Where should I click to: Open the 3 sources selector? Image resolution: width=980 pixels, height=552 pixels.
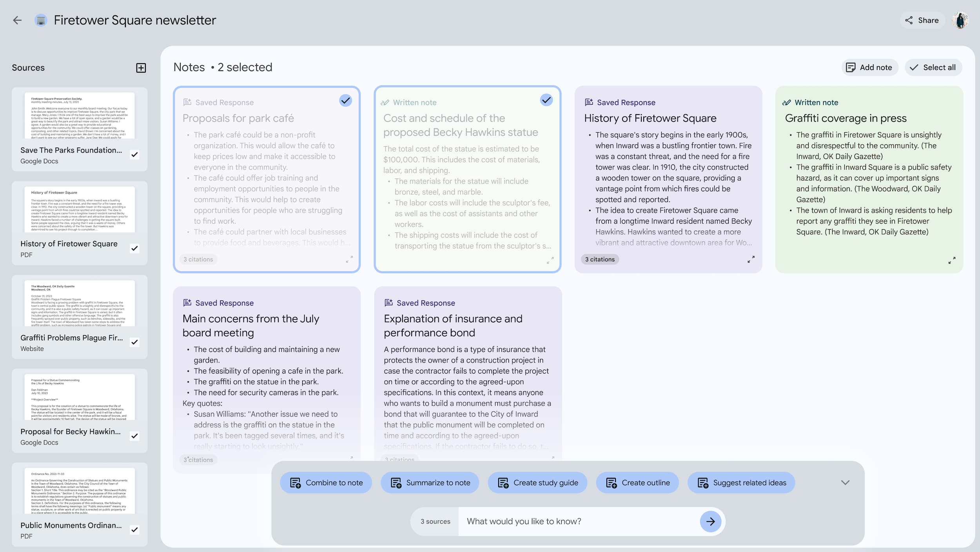pos(435,521)
